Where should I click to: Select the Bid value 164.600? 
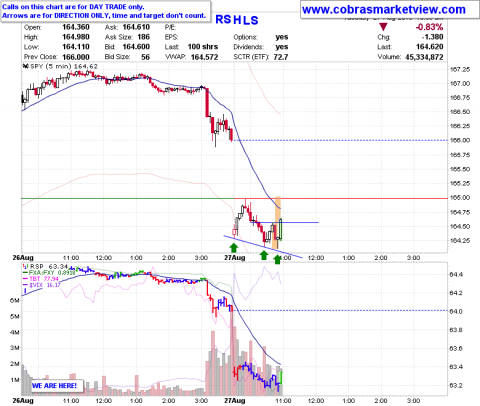coord(136,47)
